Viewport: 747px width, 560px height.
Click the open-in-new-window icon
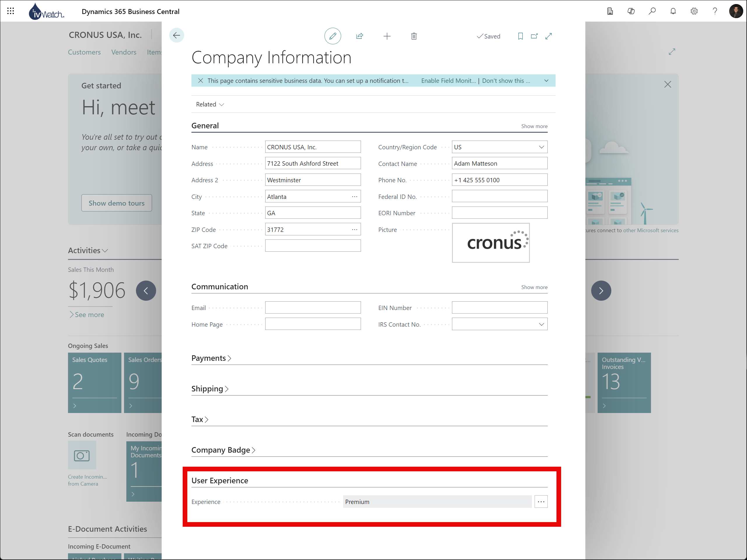(x=533, y=36)
